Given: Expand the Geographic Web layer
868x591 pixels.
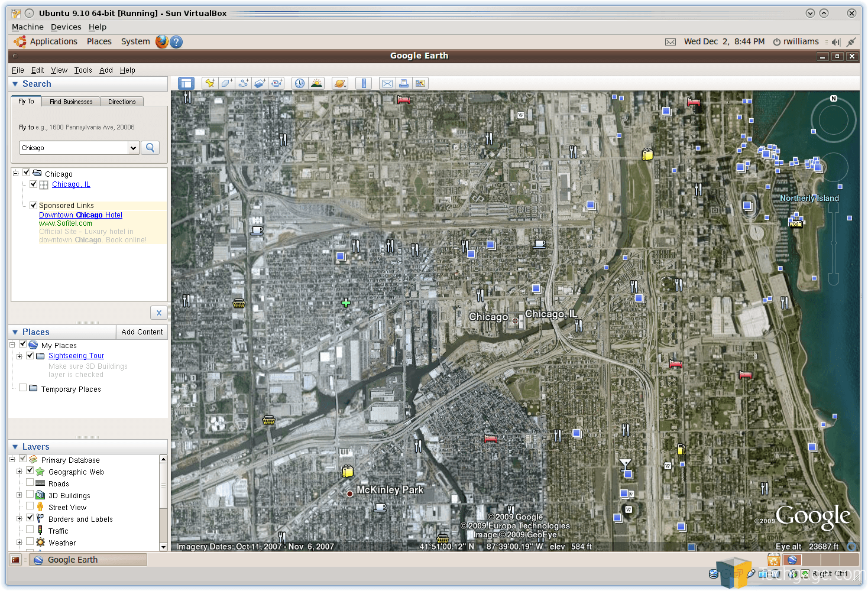Looking at the screenshot, I should [20, 472].
